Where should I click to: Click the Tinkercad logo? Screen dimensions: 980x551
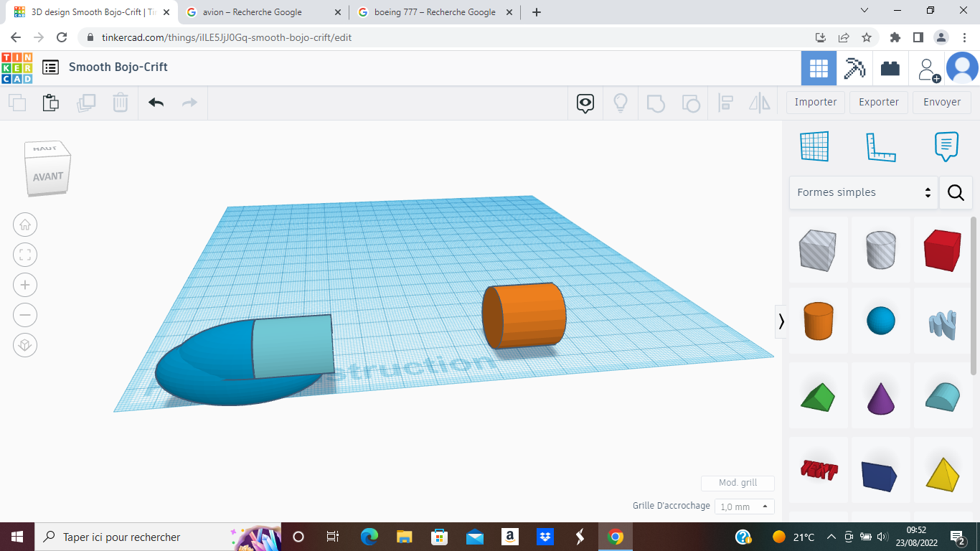[17, 67]
